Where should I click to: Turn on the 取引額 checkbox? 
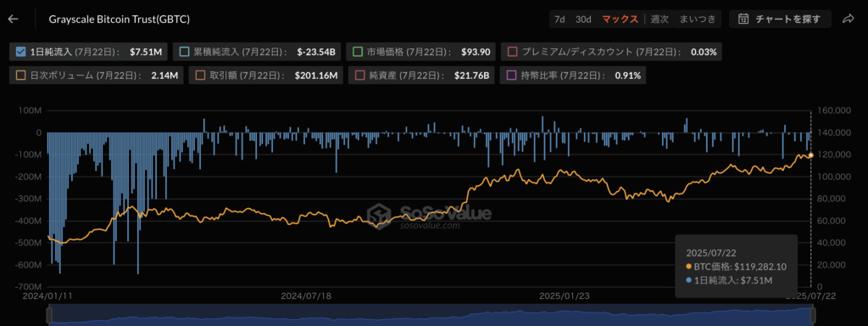[200, 76]
